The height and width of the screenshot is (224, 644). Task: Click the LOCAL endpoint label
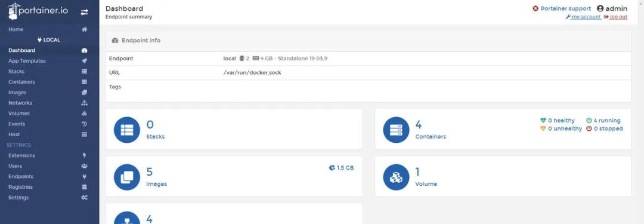48,40
